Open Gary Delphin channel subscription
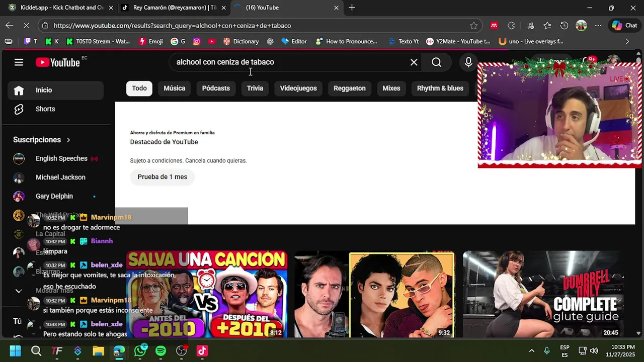644x362 pixels. pos(55,196)
